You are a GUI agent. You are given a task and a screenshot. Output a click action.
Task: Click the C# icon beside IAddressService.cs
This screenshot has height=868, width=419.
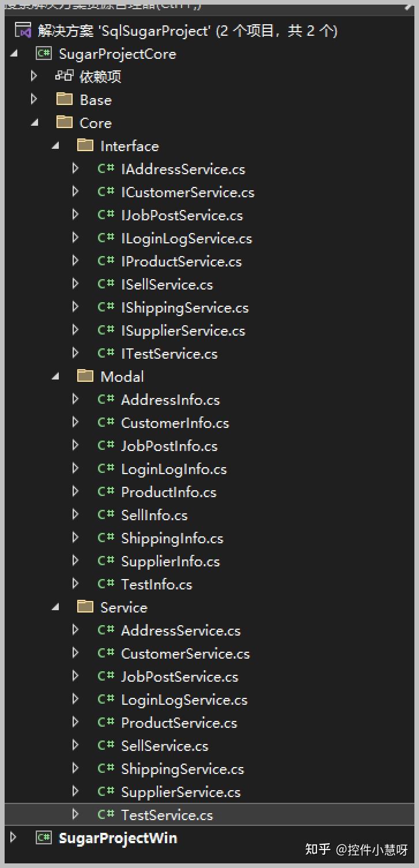click(106, 168)
